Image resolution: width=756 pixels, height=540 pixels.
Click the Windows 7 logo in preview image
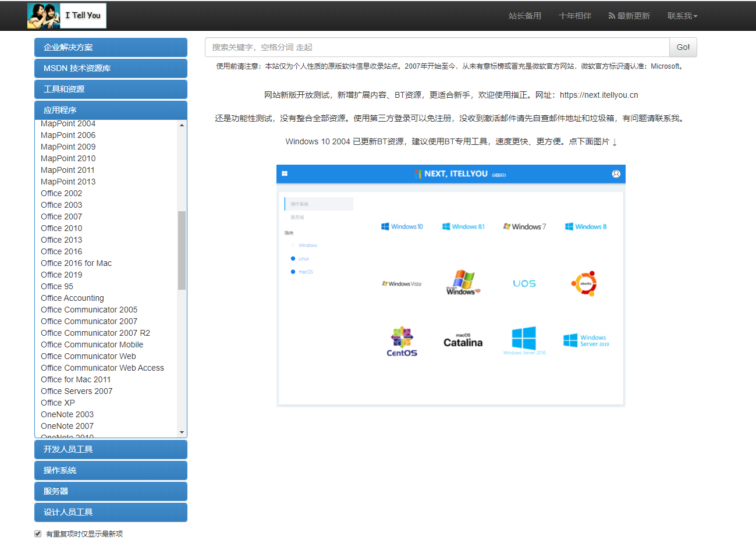524,226
